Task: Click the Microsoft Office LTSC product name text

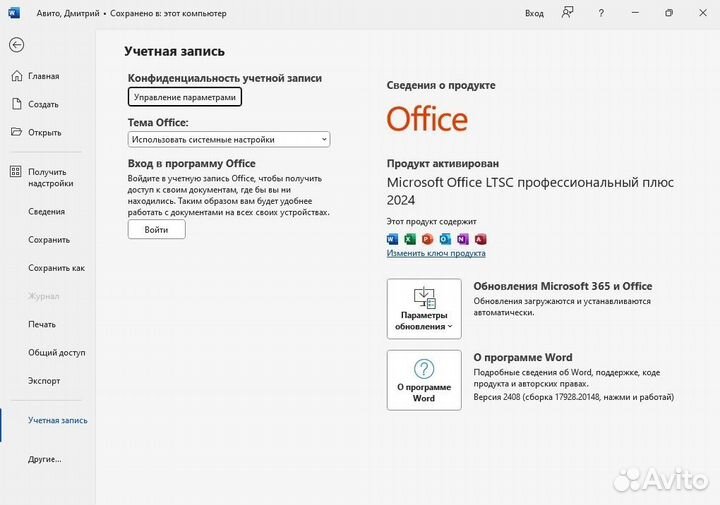Action: [530, 191]
